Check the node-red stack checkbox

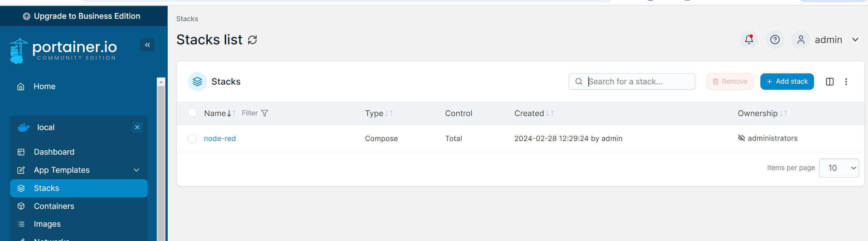[192, 138]
